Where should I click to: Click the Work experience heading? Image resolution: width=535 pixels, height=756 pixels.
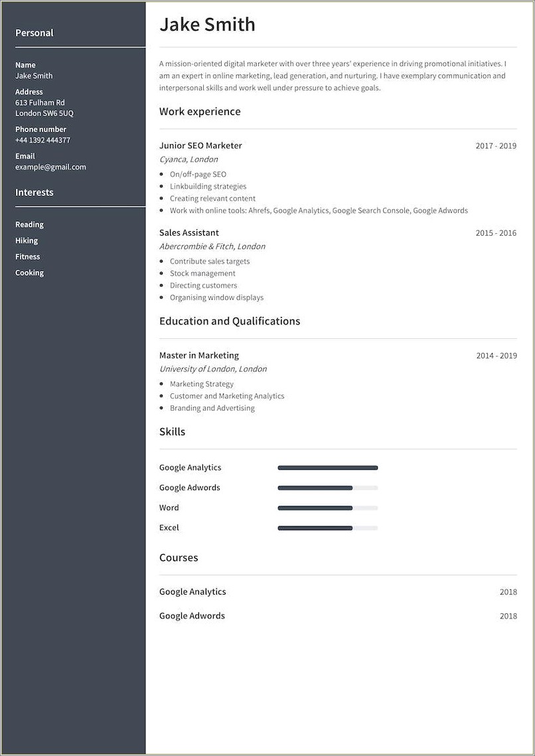[200, 111]
